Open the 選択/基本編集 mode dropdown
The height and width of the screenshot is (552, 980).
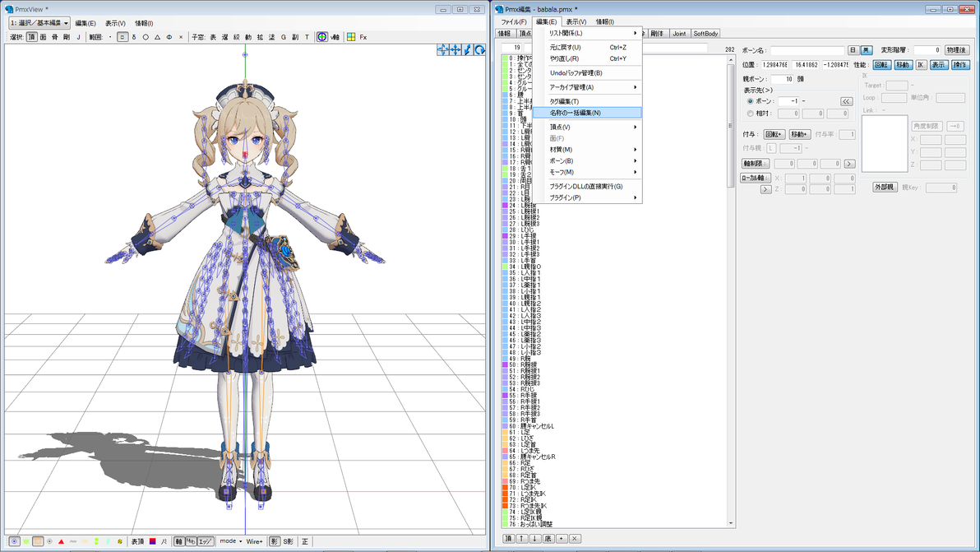click(x=39, y=23)
